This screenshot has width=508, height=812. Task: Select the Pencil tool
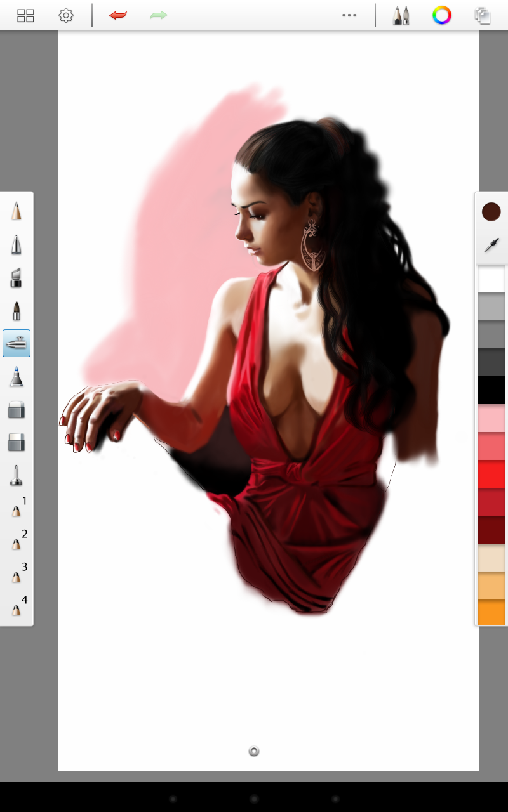pyautogui.click(x=17, y=211)
